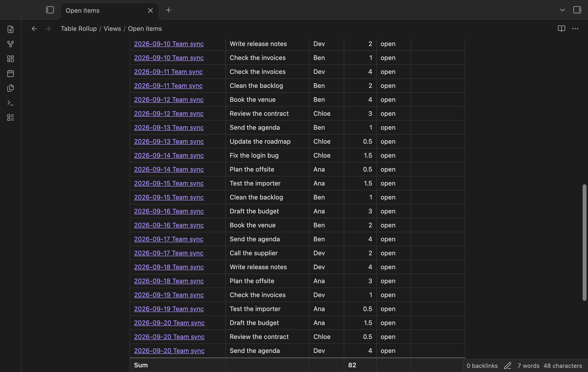Open 2026-09-13 Team sync link, Update the roadmap row
The image size is (588, 372).
tap(169, 141)
